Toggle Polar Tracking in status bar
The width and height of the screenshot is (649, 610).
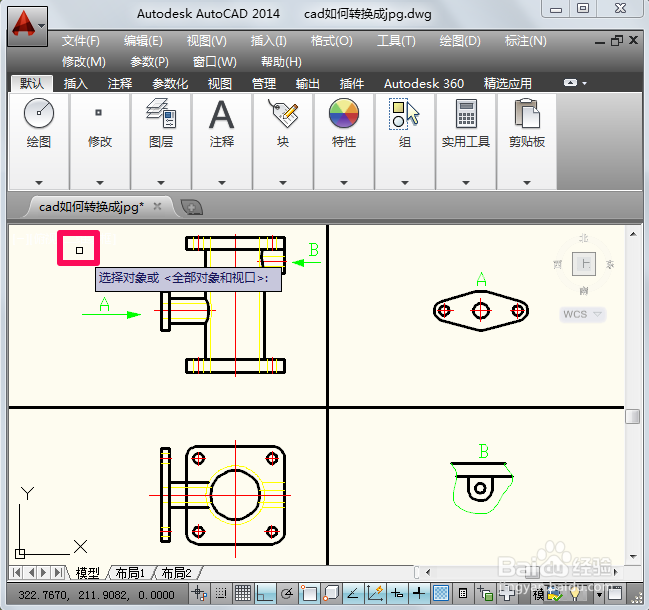pyautogui.click(x=287, y=594)
